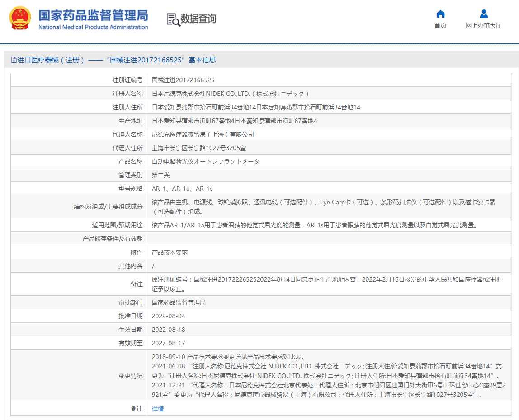Click the 有效期至 value 2027-08-17
The image size is (519, 420).
169,343
